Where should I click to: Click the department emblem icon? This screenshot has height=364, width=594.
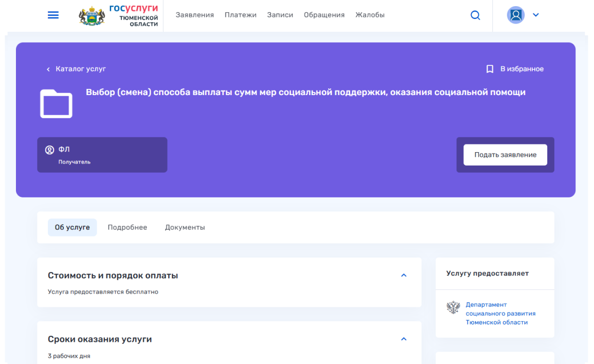(453, 308)
